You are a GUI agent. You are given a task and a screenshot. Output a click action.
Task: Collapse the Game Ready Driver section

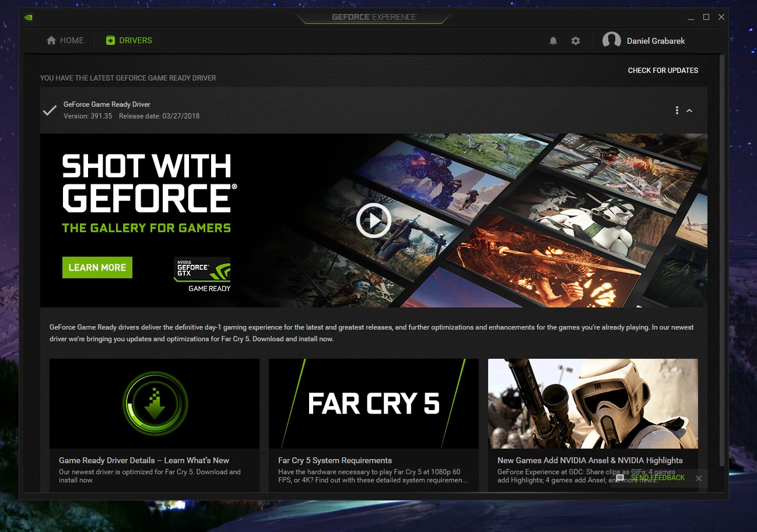[x=689, y=110]
